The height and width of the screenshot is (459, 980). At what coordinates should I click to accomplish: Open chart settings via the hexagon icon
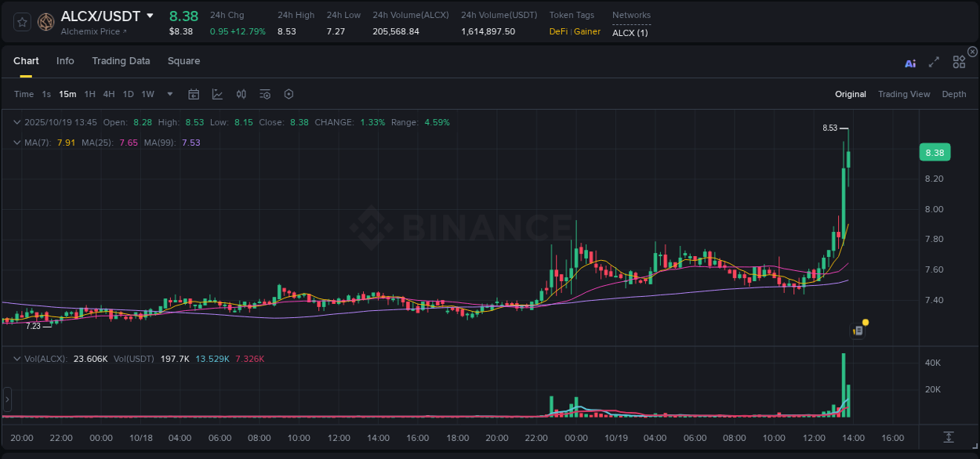[289, 94]
